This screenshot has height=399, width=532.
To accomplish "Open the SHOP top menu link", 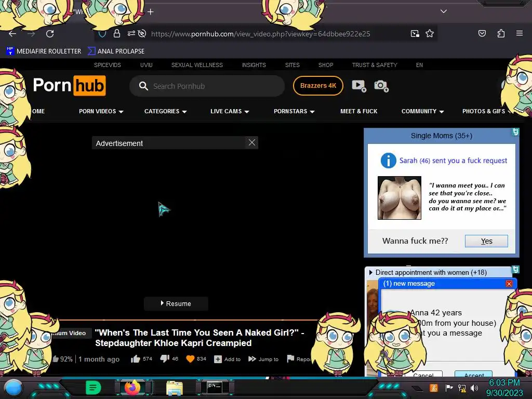I will [x=326, y=65].
